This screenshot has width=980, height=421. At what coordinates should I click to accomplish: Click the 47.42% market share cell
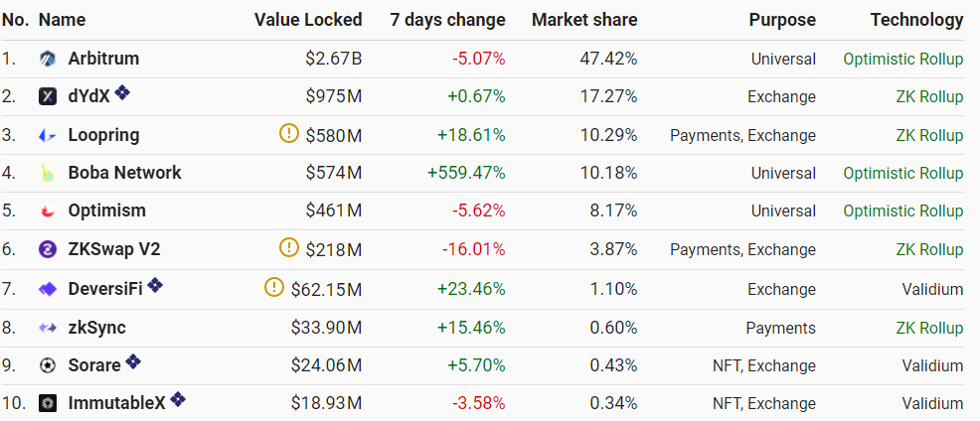coord(609,60)
